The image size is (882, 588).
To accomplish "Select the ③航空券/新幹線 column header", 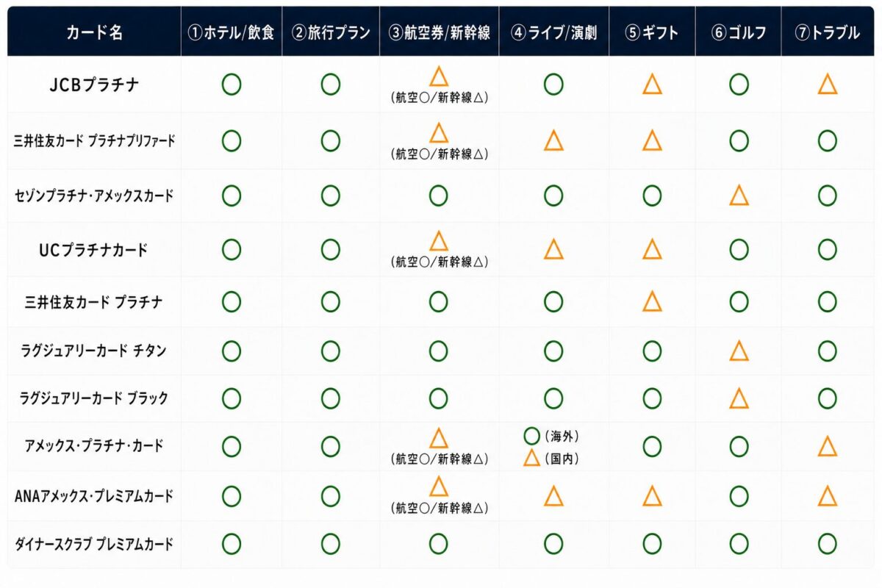I will tap(440, 33).
